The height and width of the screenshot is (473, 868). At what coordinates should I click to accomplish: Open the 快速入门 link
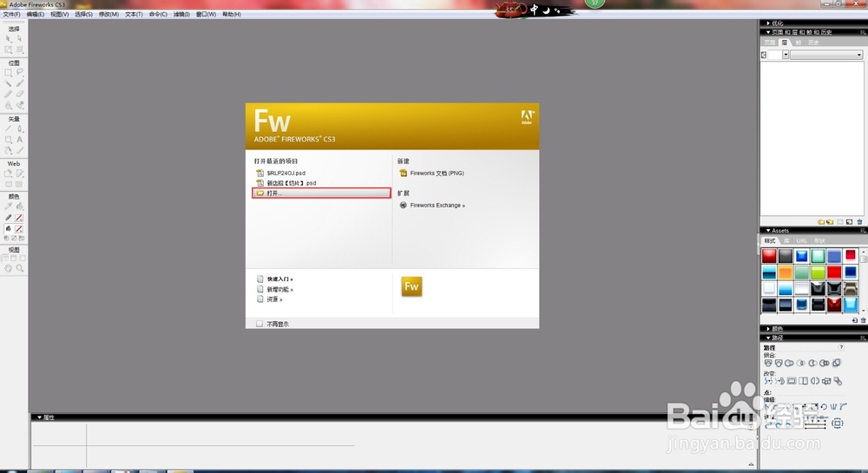point(279,279)
